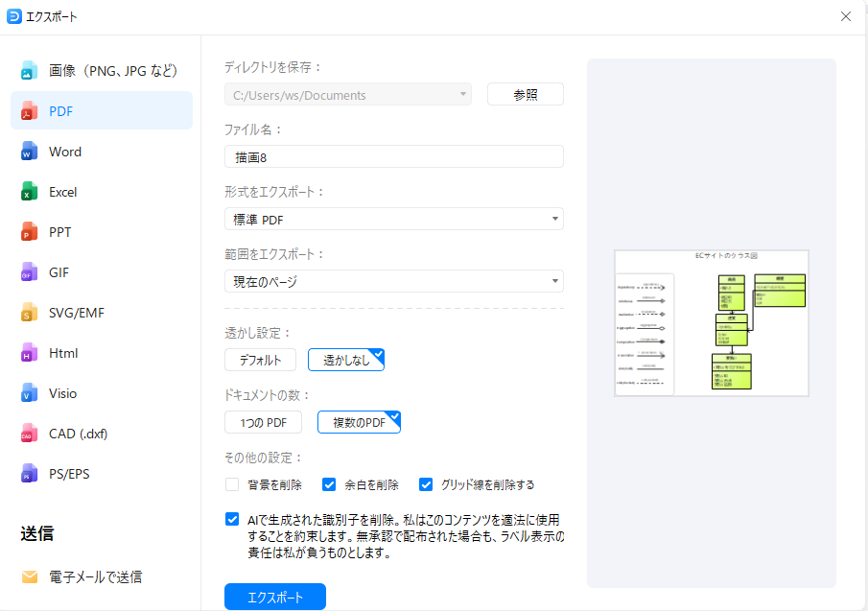
Task: Click the CAD (.dxf) export icon
Action: click(x=28, y=433)
